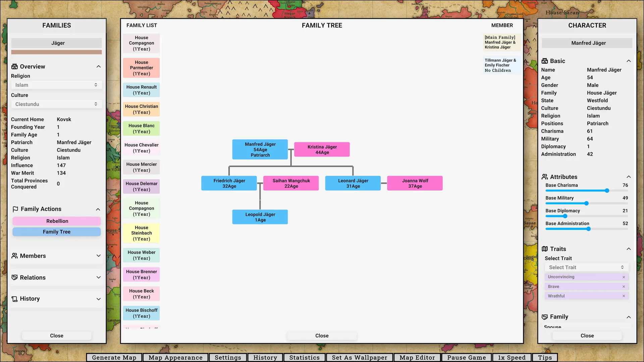644x362 pixels.
Task: Expand the Members section
Action: [99, 256]
